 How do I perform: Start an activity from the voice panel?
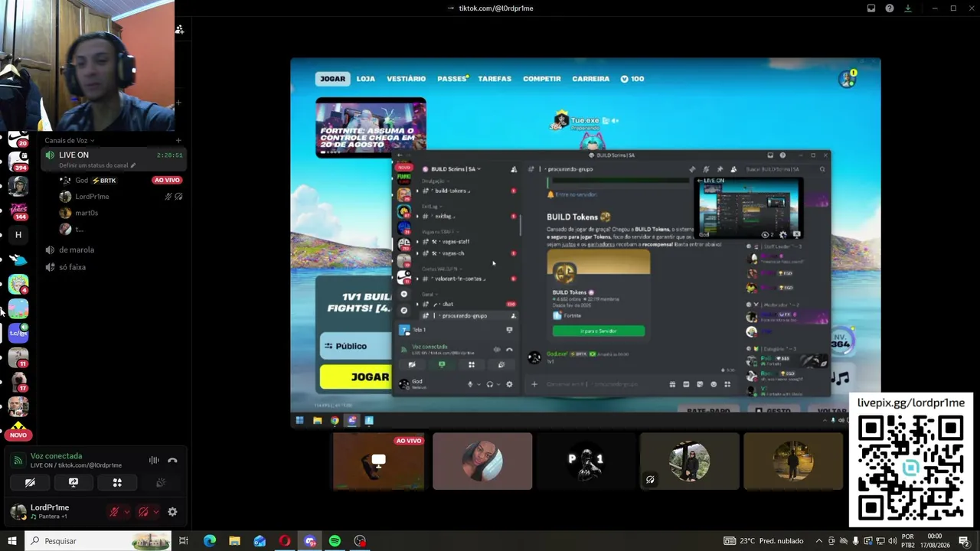[117, 483]
